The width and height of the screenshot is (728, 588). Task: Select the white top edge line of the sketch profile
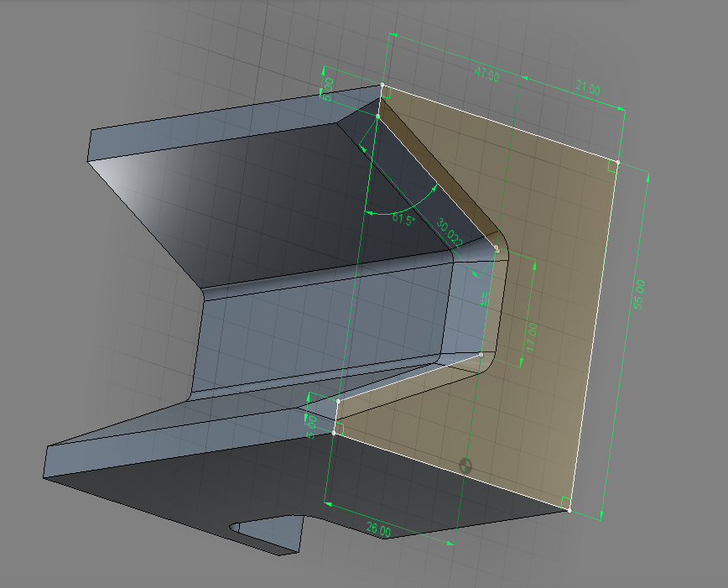coord(500,123)
